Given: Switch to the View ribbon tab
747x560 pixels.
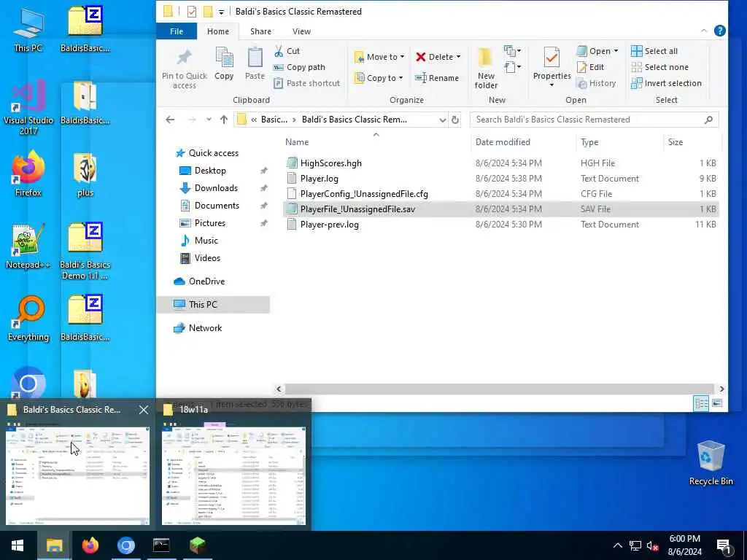Looking at the screenshot, I should pos(301,31).
